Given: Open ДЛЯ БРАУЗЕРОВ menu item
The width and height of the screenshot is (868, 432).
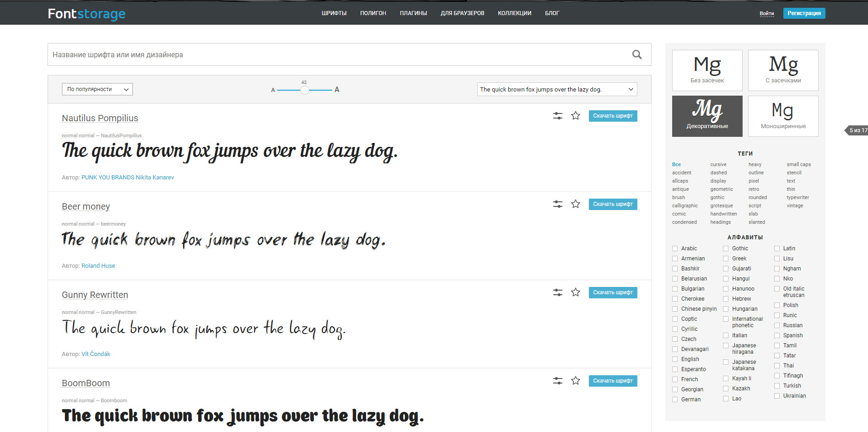Looking at the screenshot, I should [x=462, y=13].
